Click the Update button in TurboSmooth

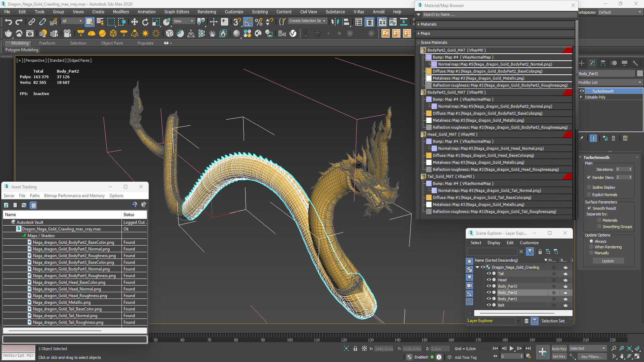click(x=608, y=261)
